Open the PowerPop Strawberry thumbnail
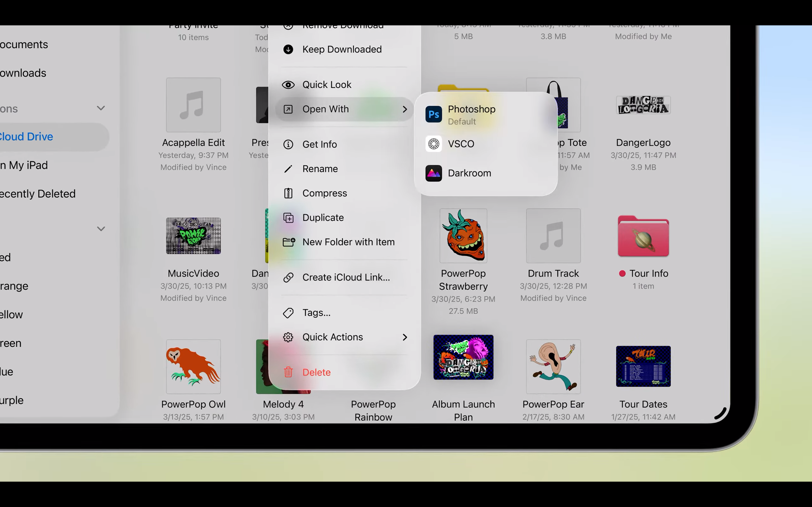 pyautogui.click(x=463, y=236)
